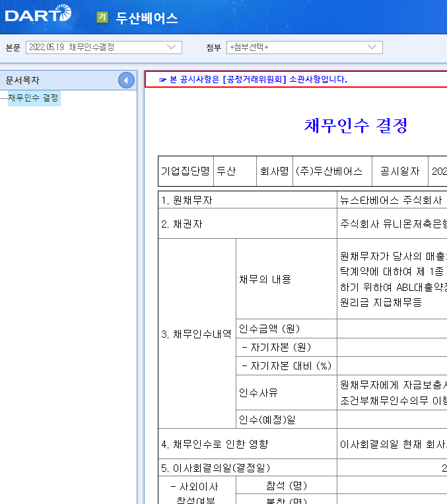Click the 채무인수 결정 document heading
This screenshot has height=504, width=447.
[356, 125]
